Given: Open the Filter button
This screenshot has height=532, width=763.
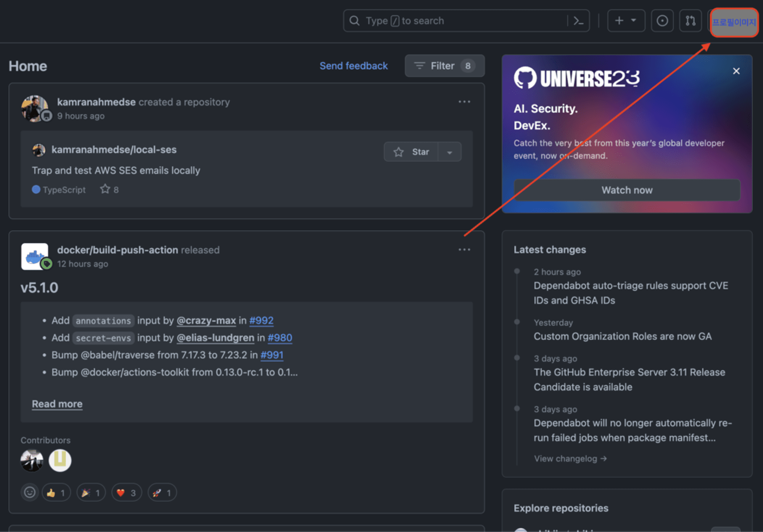Looking at the screenshot, I should click(x=444, y=66).
